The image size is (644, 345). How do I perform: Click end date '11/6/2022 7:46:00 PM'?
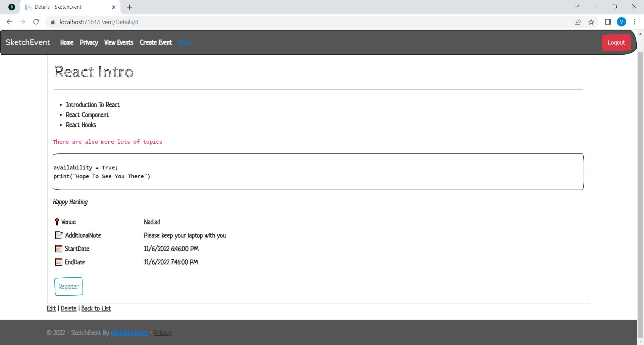(x=171, y=262)
